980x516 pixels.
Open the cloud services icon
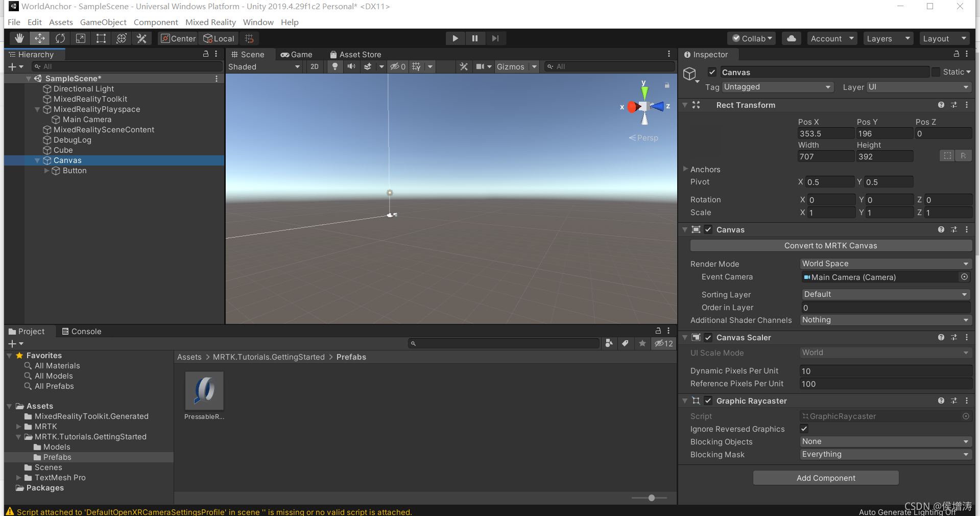pyautogui.click(x=791, y=38)
